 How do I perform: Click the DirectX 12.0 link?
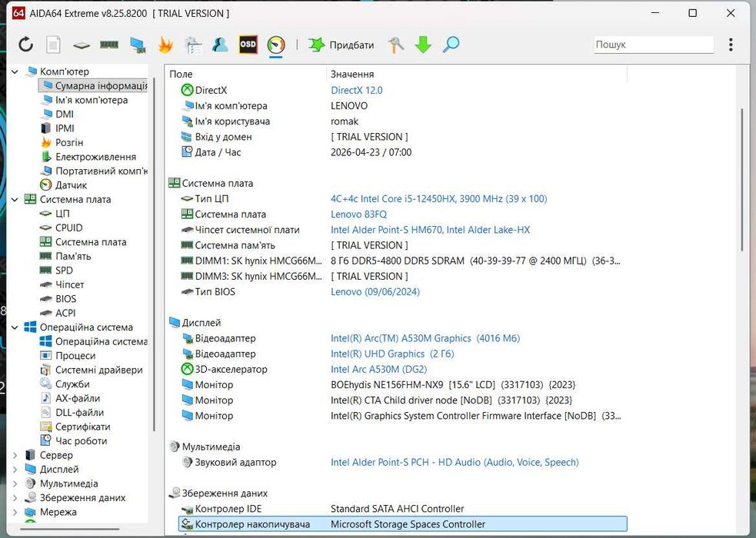356,90
